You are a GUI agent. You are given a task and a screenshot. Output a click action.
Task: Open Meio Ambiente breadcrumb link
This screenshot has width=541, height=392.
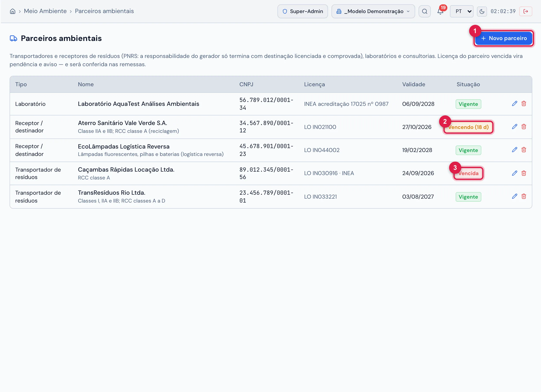pos(45,11)
